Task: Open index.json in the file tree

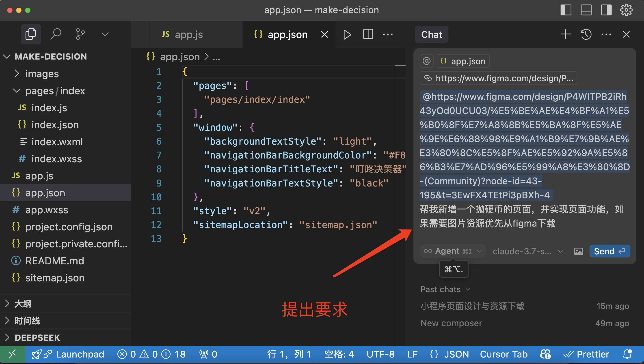Action: (66, 125)
